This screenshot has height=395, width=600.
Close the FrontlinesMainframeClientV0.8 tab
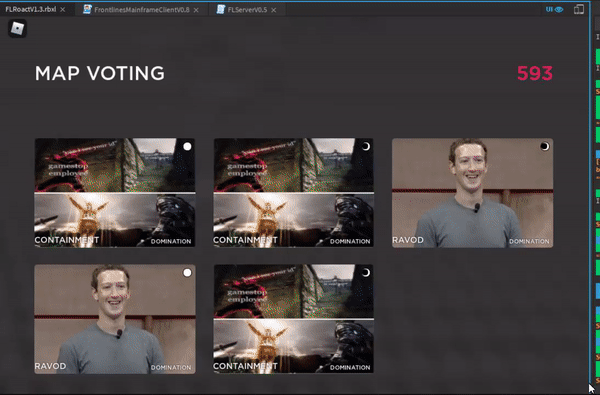click(196, 10)
